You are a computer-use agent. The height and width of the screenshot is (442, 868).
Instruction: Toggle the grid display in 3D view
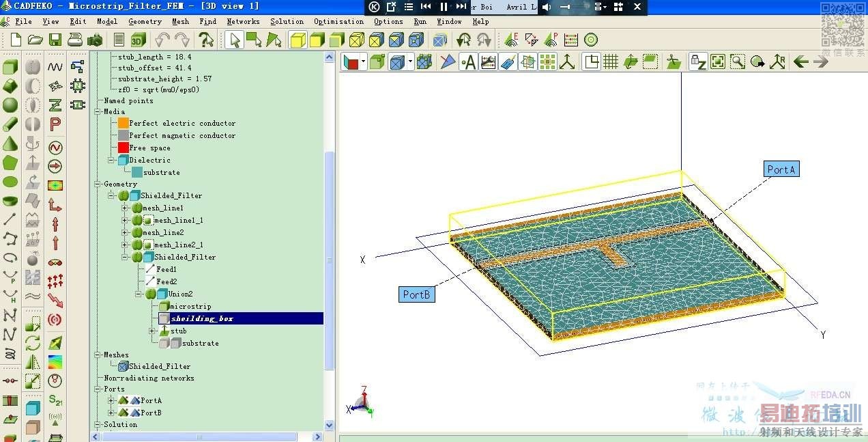(611, 62)
